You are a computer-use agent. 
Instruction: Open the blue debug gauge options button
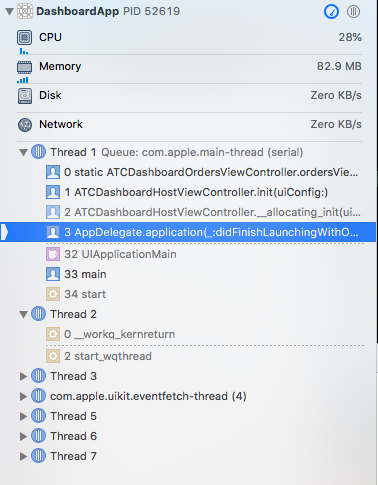click(x=331, y=12)
